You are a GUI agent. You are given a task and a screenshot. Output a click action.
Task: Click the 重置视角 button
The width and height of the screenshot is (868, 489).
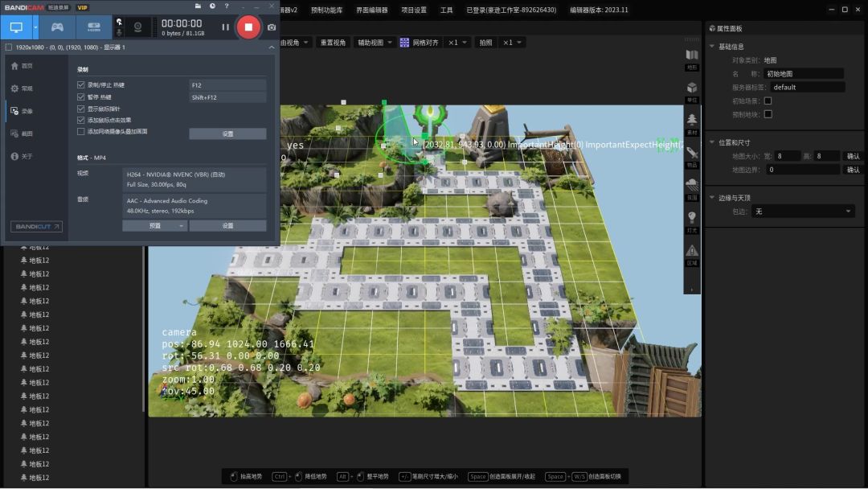point(333,43)
